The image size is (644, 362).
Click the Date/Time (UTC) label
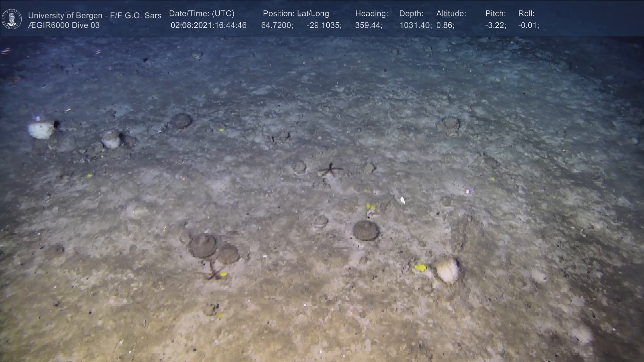point(202,14)
